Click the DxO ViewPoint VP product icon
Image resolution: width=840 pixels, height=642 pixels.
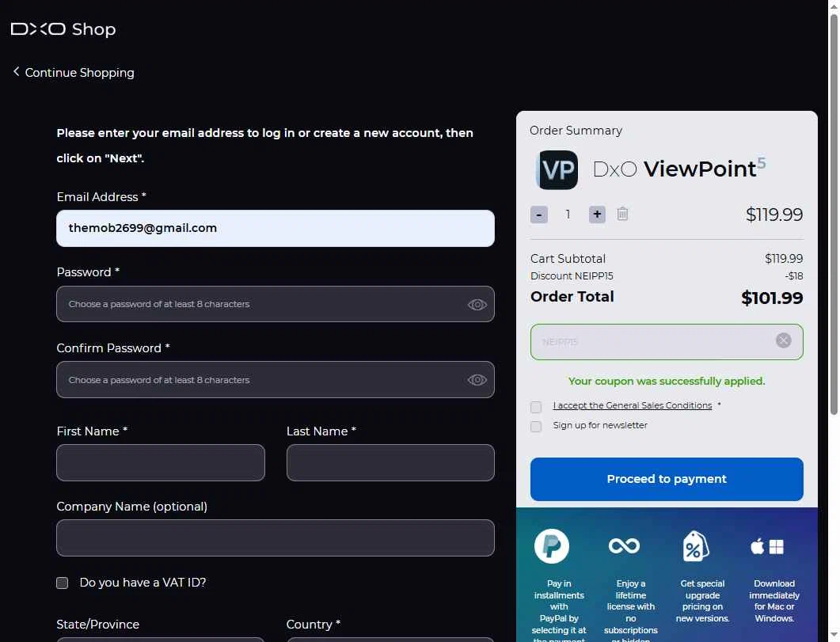pos(557,169)
